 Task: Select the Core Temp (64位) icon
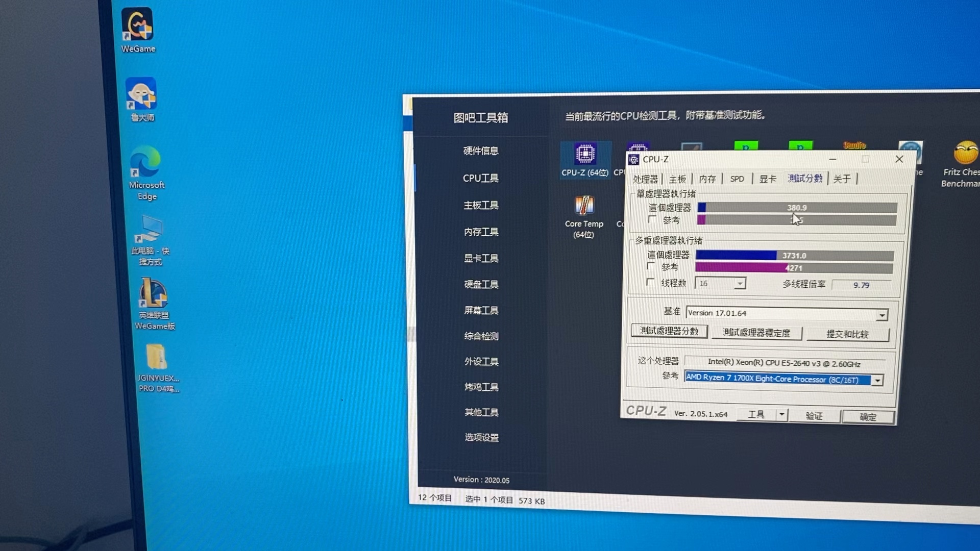coord(584,217)
